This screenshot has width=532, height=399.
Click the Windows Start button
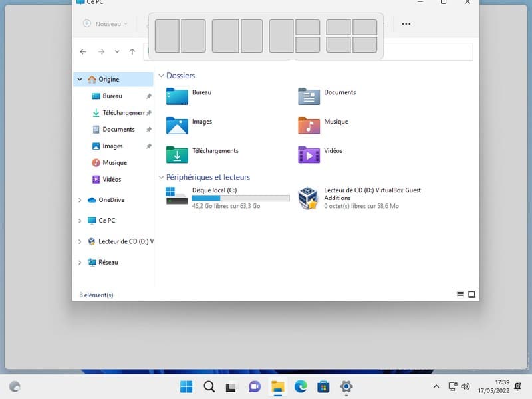pyautogui.click(x=186, y=386)
